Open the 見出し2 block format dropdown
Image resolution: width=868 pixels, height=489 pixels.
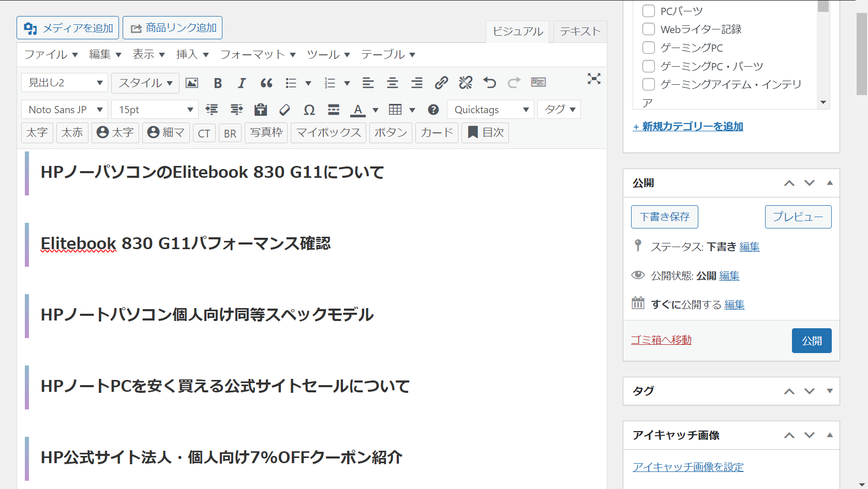pos(65,83)
